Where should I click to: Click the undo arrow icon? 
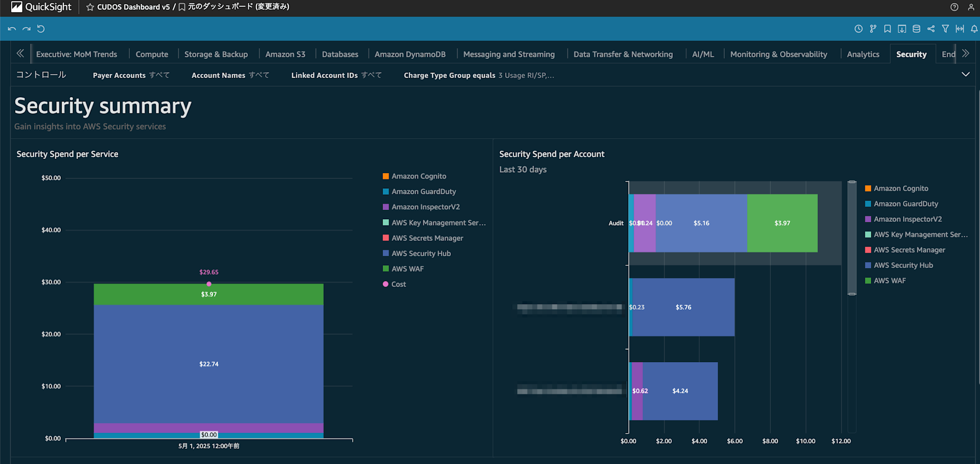pyautogui.click(x=12, y=29)
